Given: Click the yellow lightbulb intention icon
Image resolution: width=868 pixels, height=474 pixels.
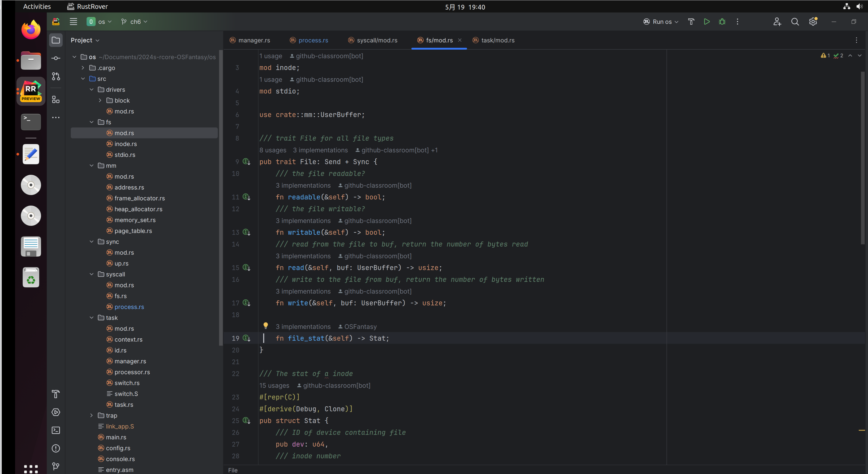Looking at the screenshot, I should pyautogui.click(x=266, y=326).
